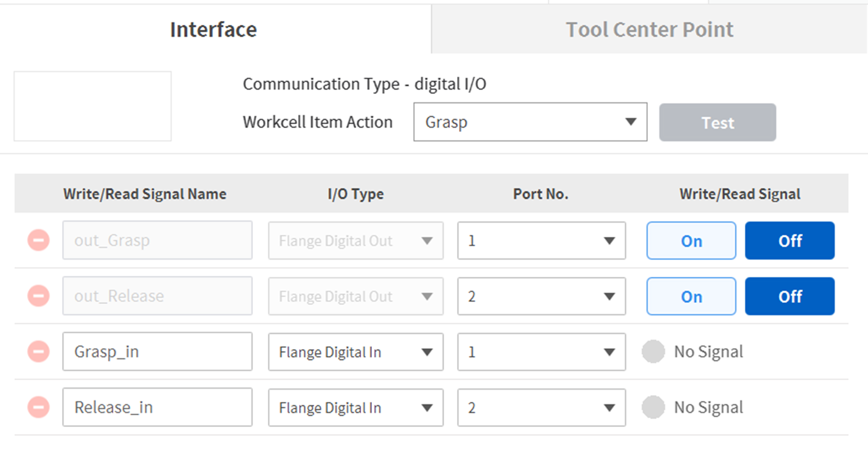Switch to the Tool Center Point tab
Image resolution: width=868 pixels, height=454 pixels.
click(649, 30)
